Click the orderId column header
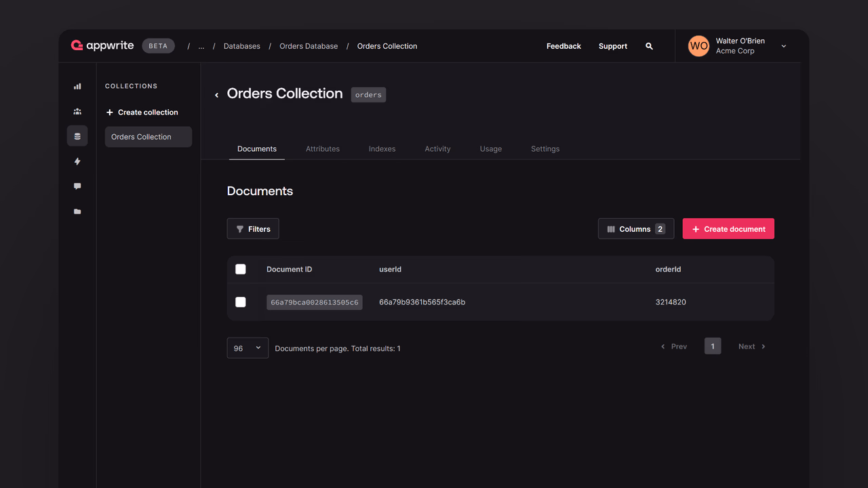Viewport: 868px width, 488px height. (668, 269)
